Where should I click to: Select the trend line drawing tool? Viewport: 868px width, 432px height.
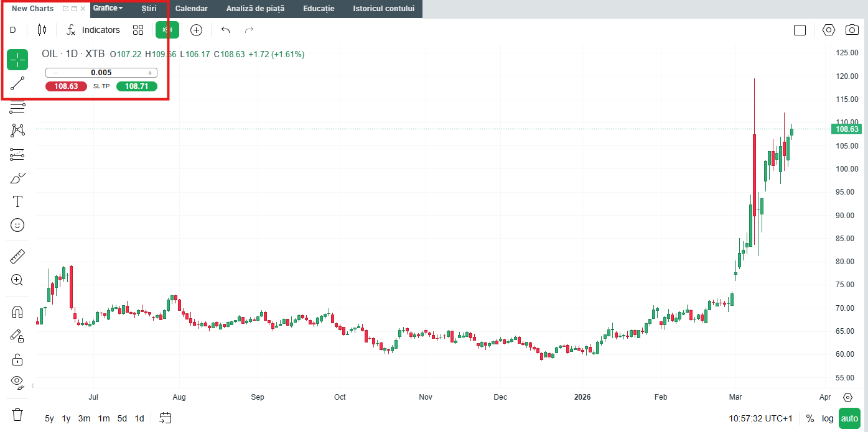pos(17,83)
